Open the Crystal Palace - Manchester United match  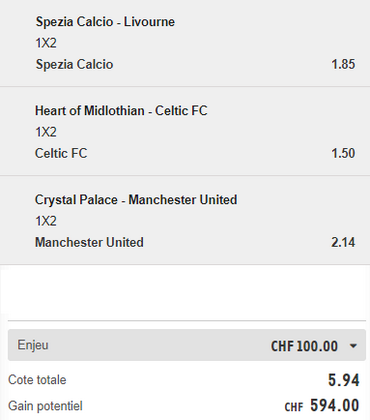(x=136, y=200)
